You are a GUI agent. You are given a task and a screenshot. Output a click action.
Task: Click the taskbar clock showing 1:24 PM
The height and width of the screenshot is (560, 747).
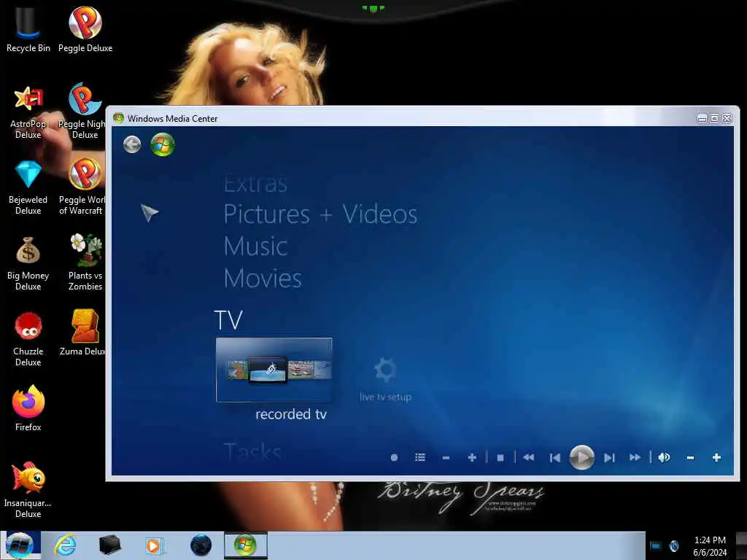pyautogui.click(x=710, y=545)
